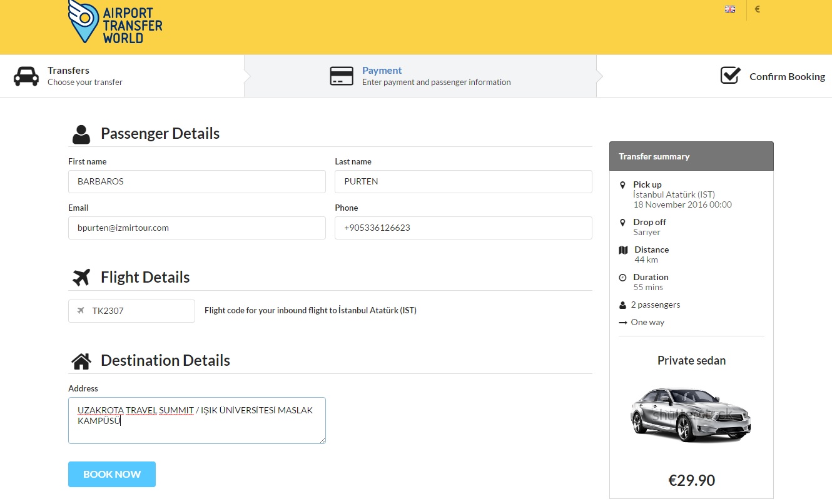Screen dimensions: 832x504
Task: Click the passenger silhouette icon
Action: tap(81, 134)
